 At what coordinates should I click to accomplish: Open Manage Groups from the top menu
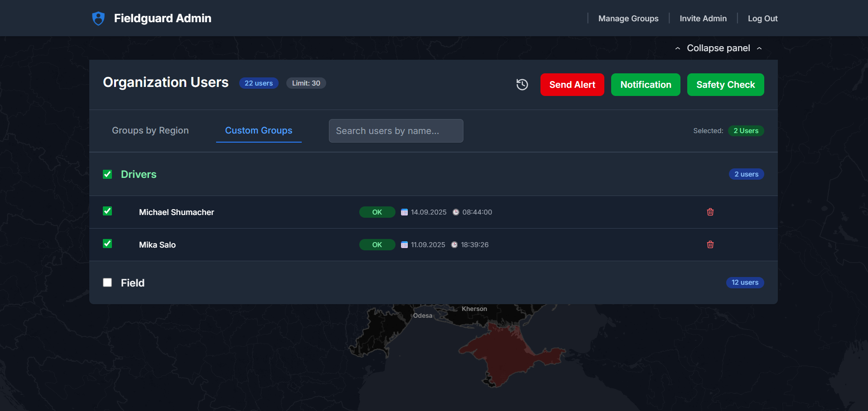pyautogui.click(x=628, y=18)
